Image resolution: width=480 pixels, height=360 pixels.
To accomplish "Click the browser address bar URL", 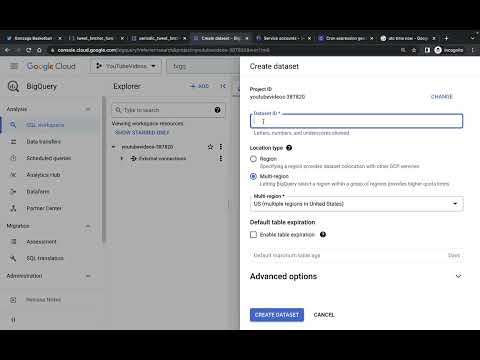I will 163,50.
